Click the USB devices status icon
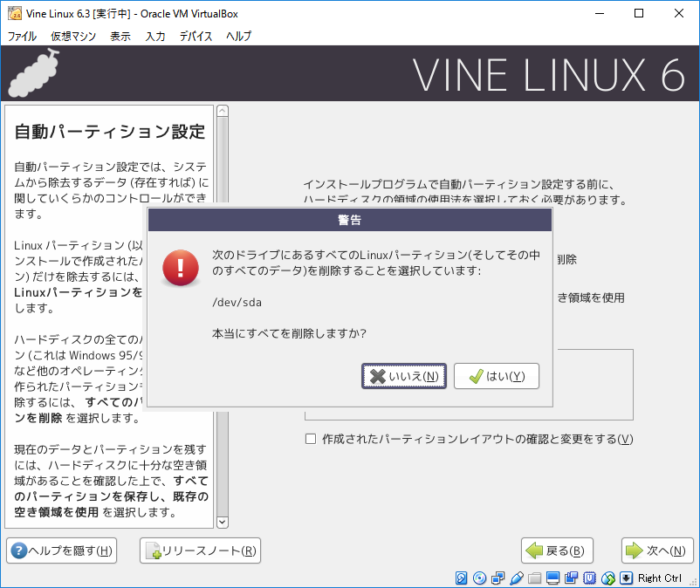Viewport: 700px width, 588px height. pyautogui.click(x=513, y=578)
